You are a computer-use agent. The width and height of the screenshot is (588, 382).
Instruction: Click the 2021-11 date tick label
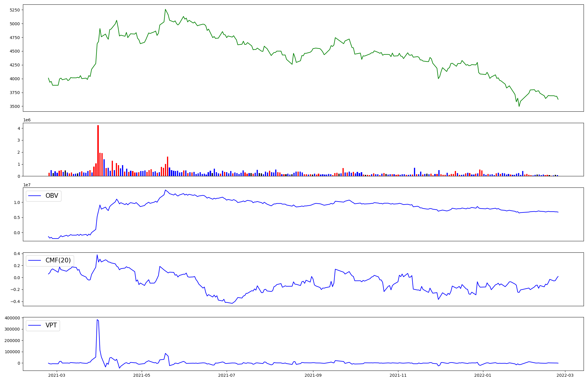[x=398, y=375]
